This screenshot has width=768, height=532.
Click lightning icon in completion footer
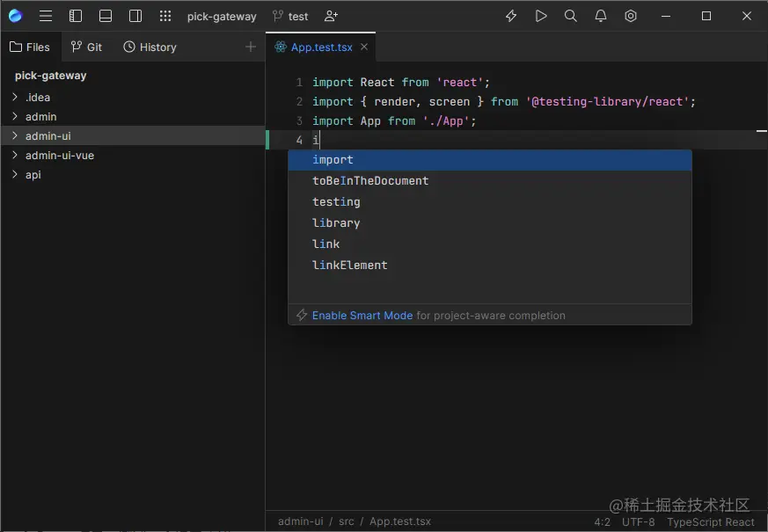point(302,315)
